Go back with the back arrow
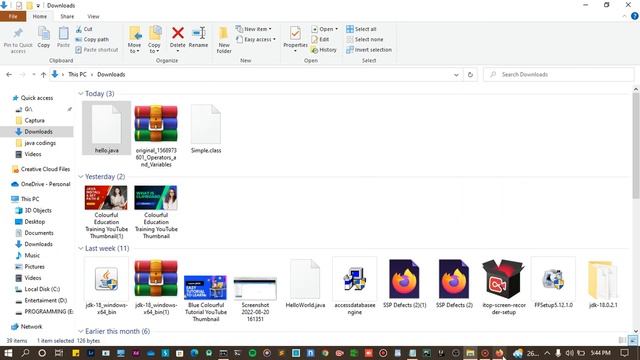Viewport: 640px width, 360px height. [9, 74]
